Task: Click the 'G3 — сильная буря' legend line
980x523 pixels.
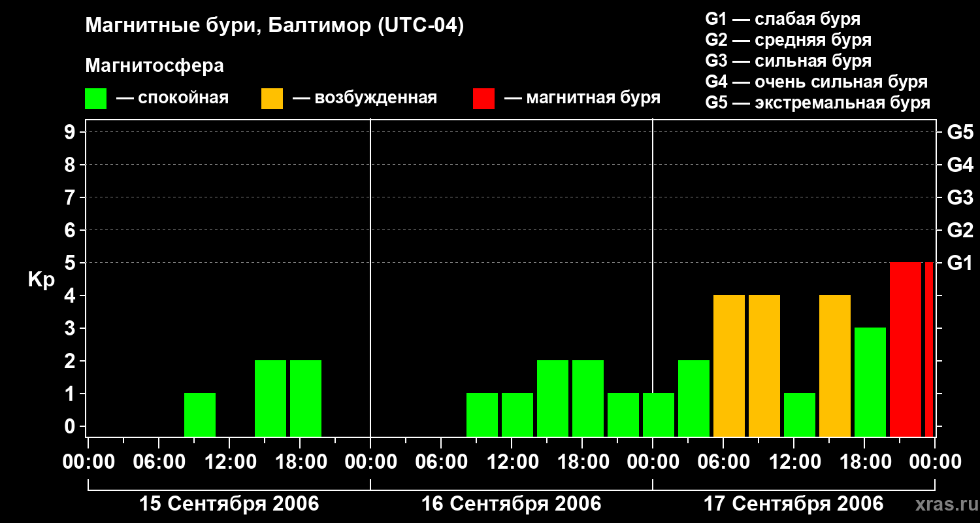Action: tap(788, 61)
